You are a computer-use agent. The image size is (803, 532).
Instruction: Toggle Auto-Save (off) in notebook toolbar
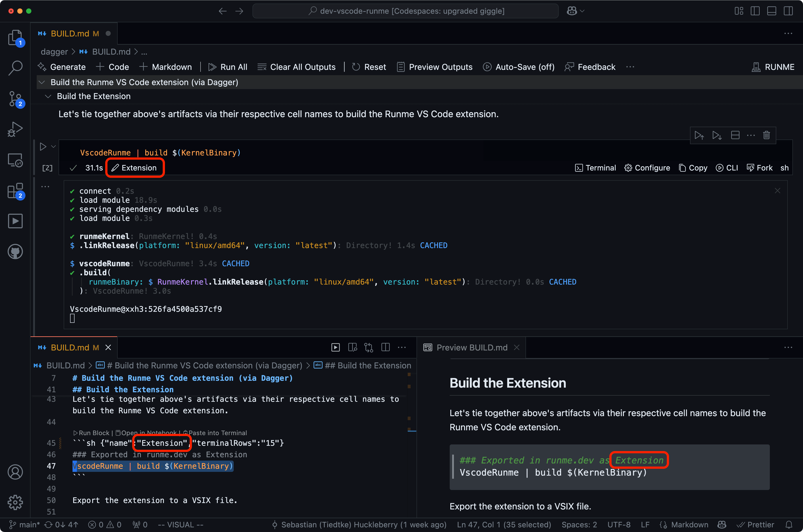pyautogui.click(x=519, y=67)
